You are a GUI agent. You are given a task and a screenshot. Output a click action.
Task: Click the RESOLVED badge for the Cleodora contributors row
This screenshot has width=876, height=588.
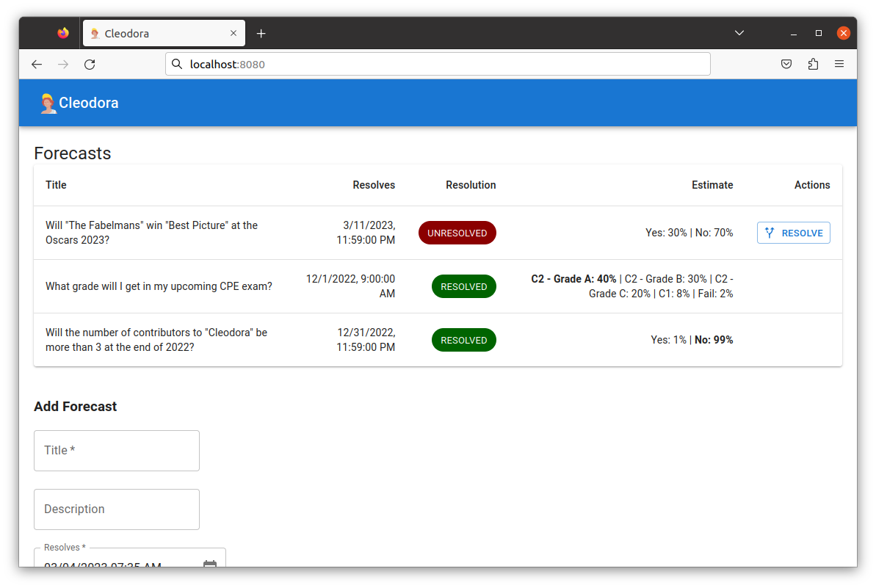[x=463, y=340]
